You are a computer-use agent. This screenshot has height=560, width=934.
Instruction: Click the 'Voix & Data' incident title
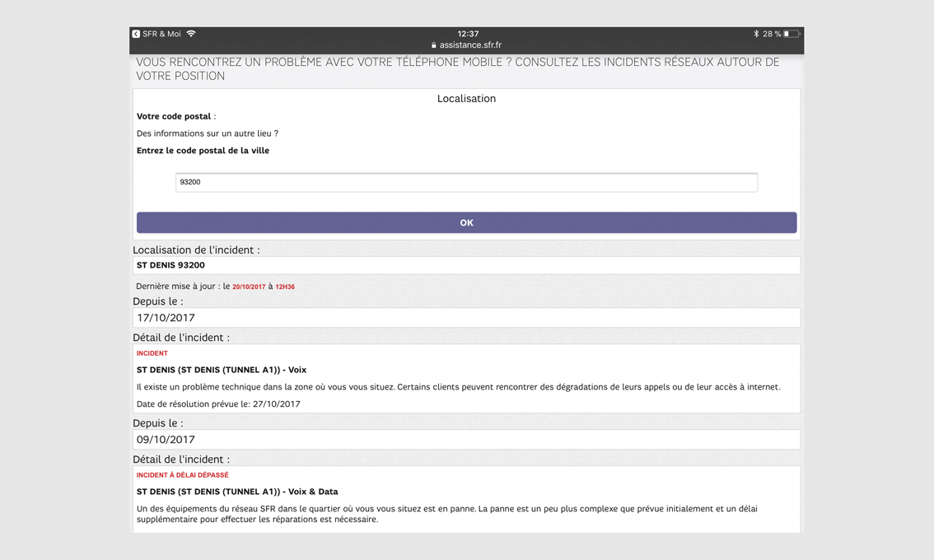(237, 492)
